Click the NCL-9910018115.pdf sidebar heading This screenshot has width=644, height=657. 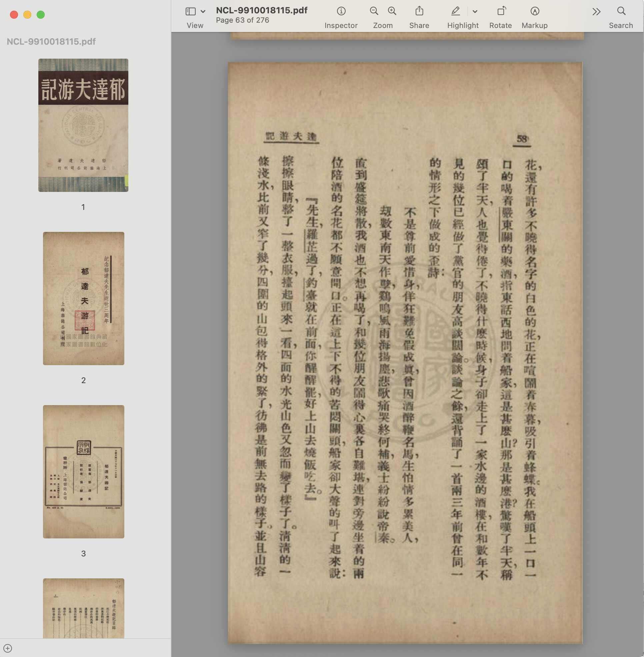tap(51, 42)
